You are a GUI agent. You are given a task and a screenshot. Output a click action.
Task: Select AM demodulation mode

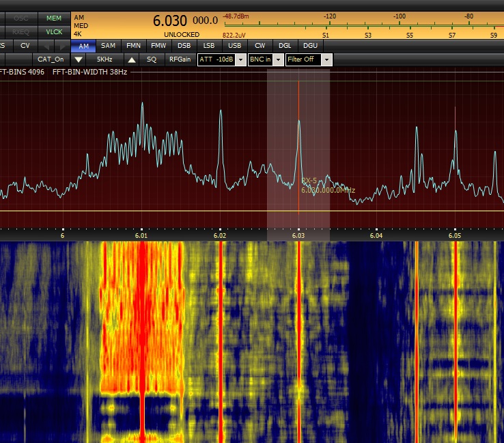point(83,46)
